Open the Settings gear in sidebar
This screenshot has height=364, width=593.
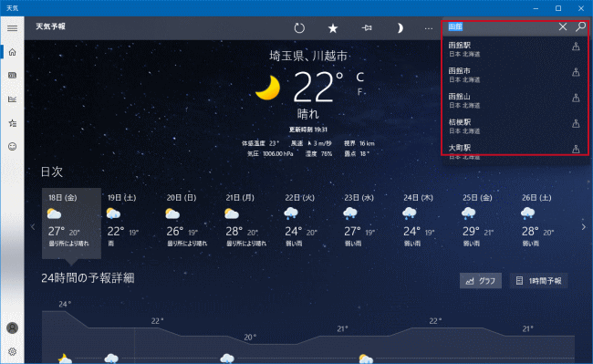point(12,351)
